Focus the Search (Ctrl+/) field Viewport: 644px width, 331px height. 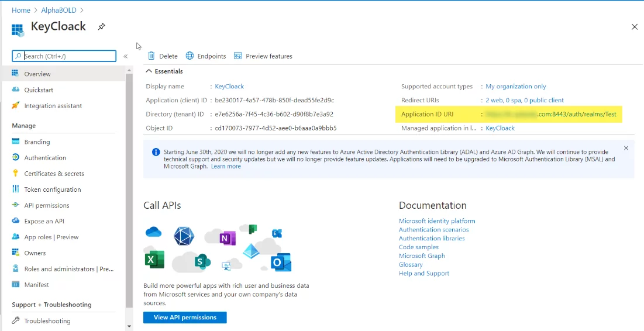(x=64, y=56)
